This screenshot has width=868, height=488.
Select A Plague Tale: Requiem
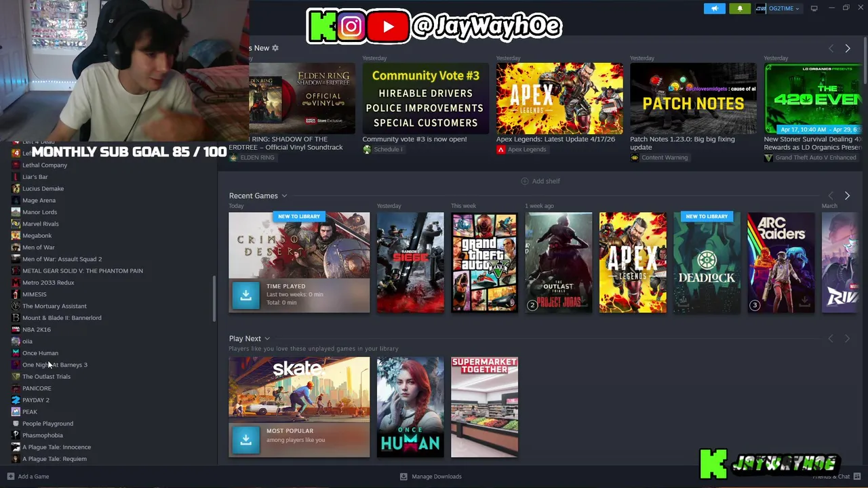(x=54, y=459)
